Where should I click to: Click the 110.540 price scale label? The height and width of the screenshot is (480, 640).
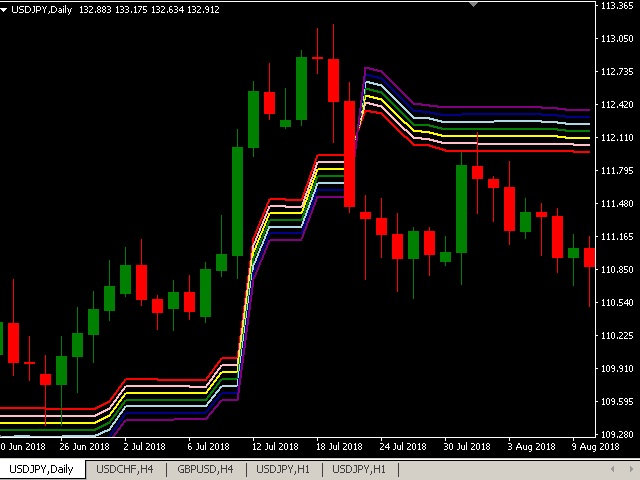[x=617, y=302]
